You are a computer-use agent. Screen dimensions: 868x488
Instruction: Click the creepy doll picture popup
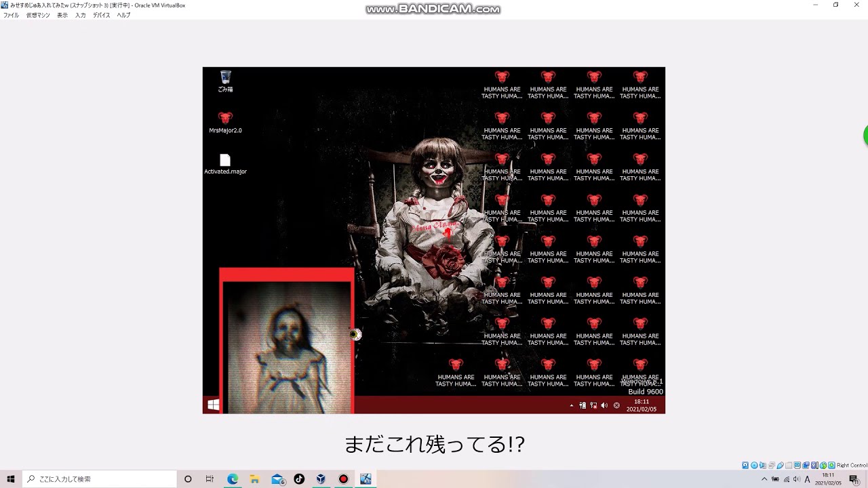tap(286, 341)
